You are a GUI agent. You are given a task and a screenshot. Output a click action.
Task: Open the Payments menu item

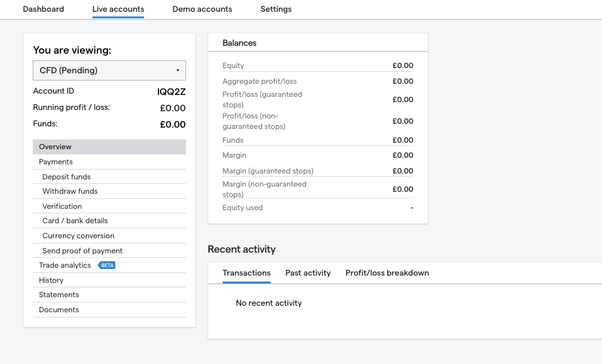[109, 162]
